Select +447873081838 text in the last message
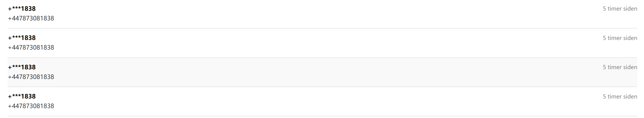Screen dimensions: 644x118 point(31,106)
